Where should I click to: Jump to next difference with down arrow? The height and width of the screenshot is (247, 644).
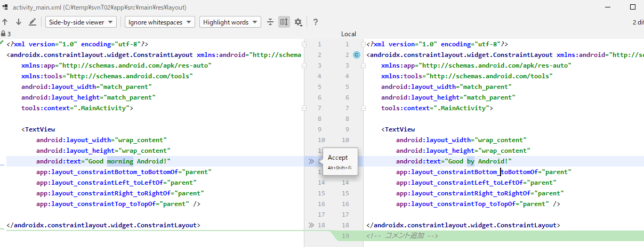[x=19, y=22]
